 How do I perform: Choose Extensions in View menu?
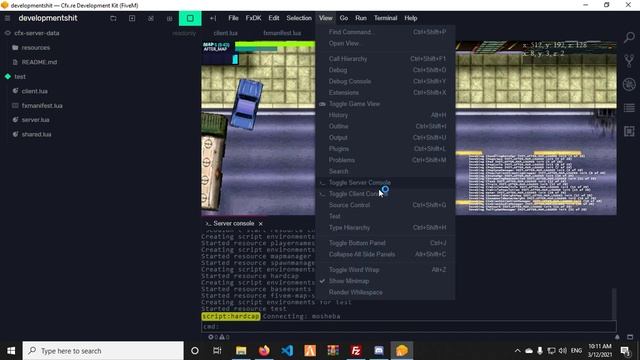pos(385,93)
